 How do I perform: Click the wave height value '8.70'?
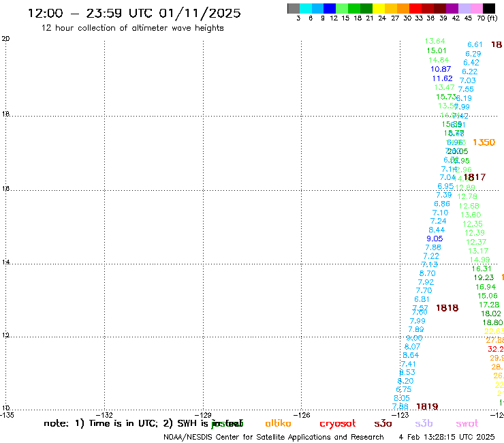pos(428,273)
